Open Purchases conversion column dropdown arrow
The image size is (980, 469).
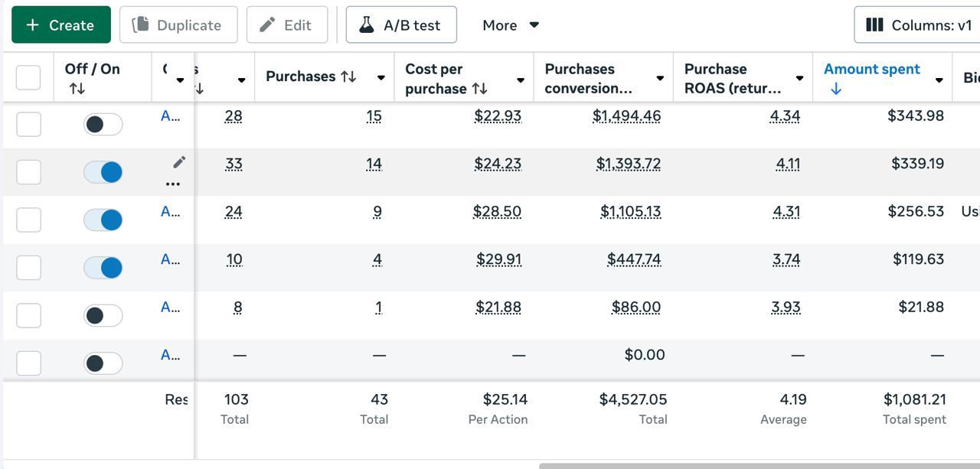pyautogui.click(x=660, y=79)
